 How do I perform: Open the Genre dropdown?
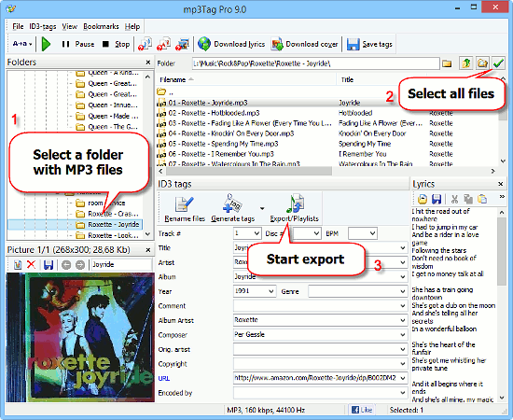coord(403,291)
